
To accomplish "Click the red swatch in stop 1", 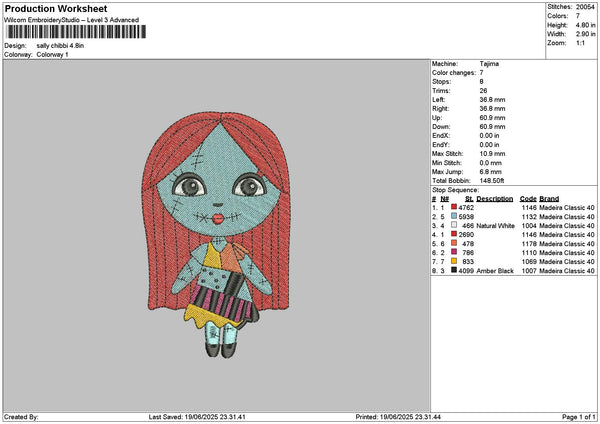I will [454, 206].
